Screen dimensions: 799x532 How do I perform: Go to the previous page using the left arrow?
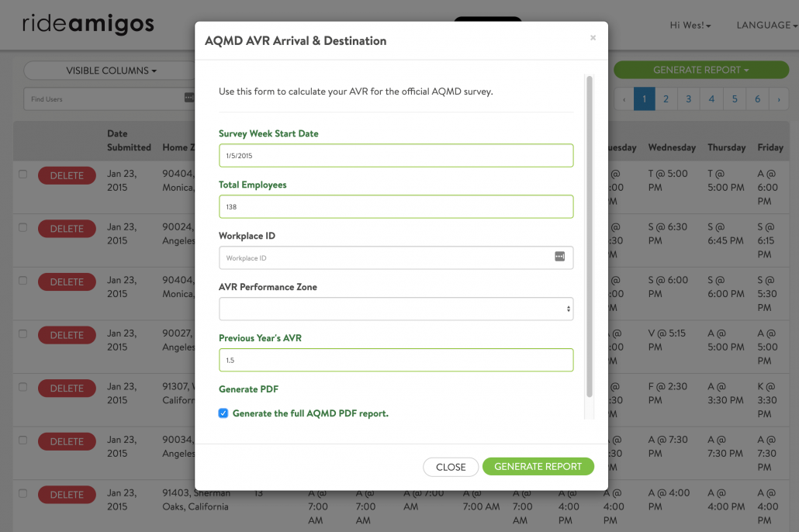tap(624, 98)
